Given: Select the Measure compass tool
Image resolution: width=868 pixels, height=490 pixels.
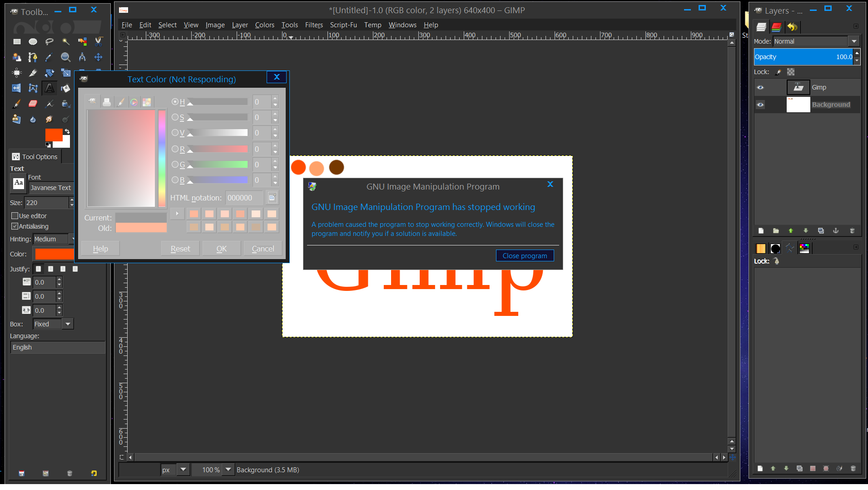Looking at the screenshot, I should tap(82, 57).
